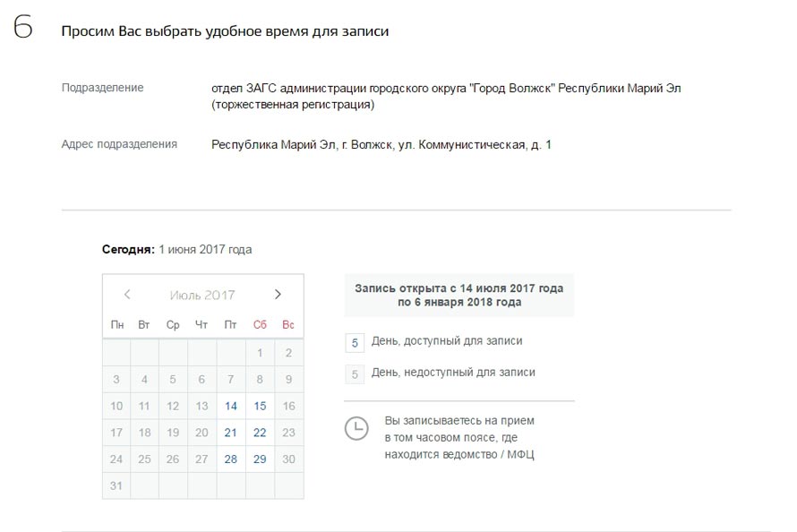This screenshot has width=797, height=532.
Task: Click unavailable day 20 in calendar
Action: 201,433
